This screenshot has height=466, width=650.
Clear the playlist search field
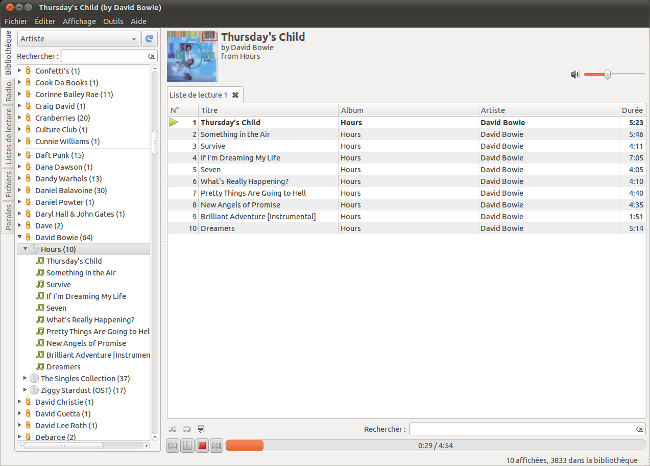point(640,430)
